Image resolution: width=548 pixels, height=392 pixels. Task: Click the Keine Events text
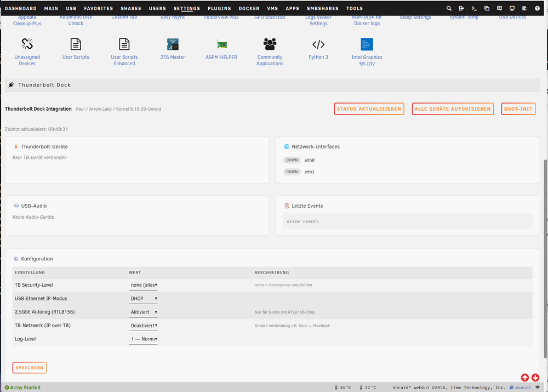point(302,221)
